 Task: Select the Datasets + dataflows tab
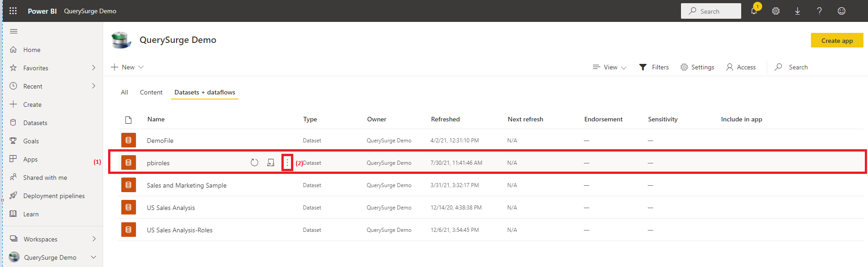click(205, 92)
